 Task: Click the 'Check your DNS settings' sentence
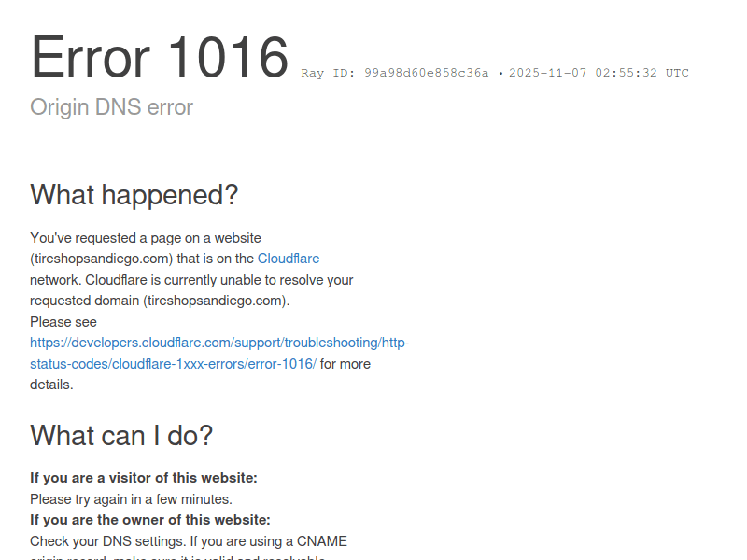point(189,541)
